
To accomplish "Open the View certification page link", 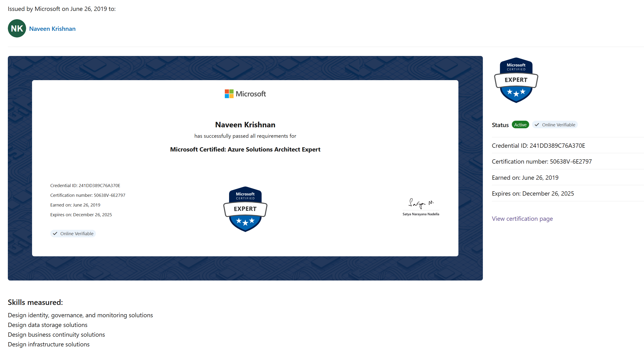I will click(x=522, y=219).
